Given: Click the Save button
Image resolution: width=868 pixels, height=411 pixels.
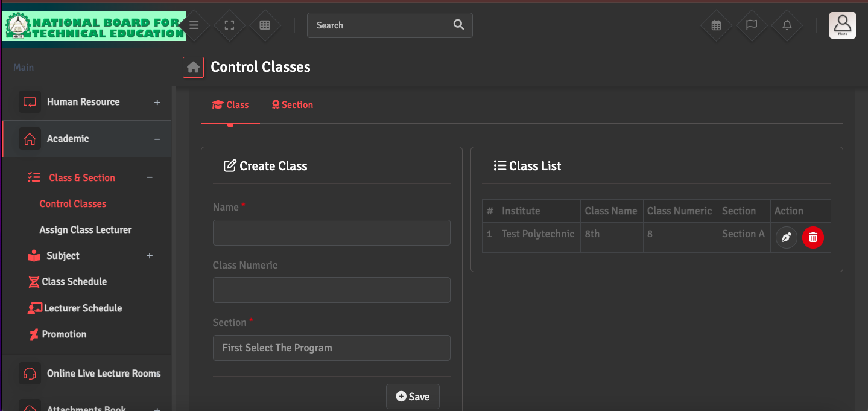Looking at the screenshot, I should click(x=413, y=397).
